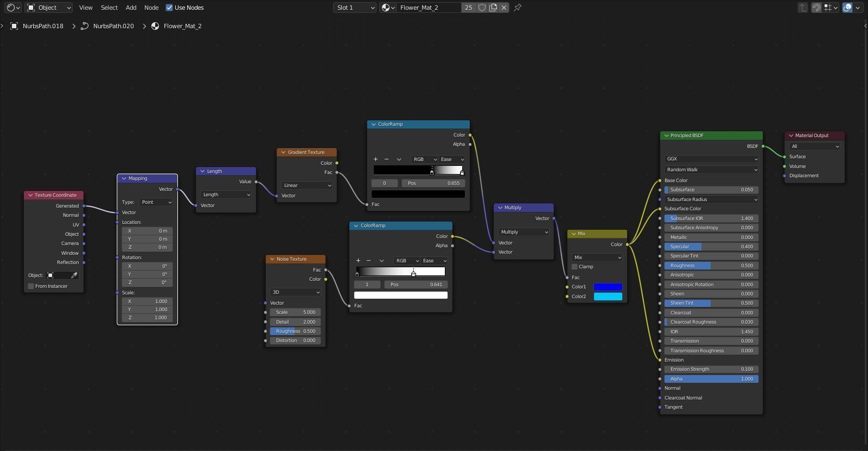Click Mix node Color1 blue swatch
The width and height of the screenshot is (868, 451).
[608, 287]
